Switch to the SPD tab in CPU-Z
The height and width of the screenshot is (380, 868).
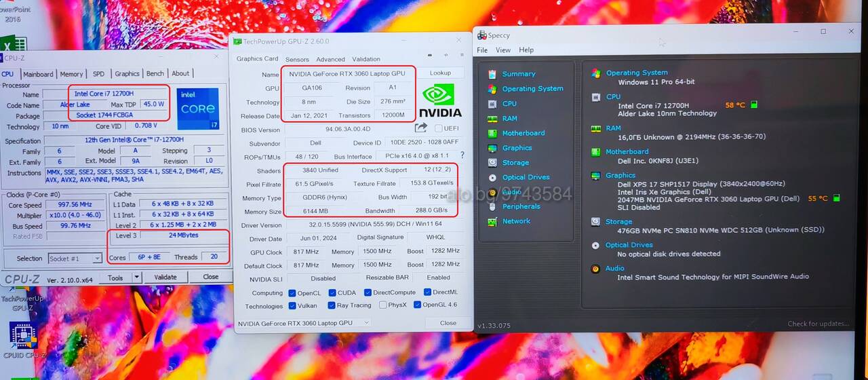(x=99, y=74)
